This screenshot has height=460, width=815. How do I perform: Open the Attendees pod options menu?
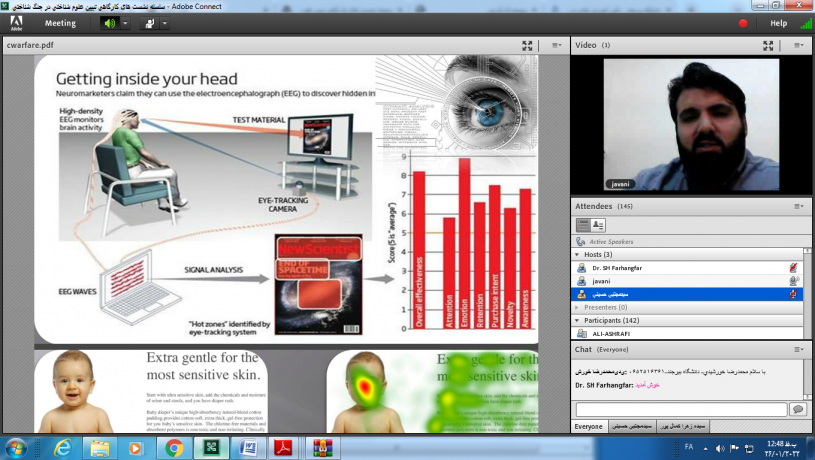coord(798,206)
